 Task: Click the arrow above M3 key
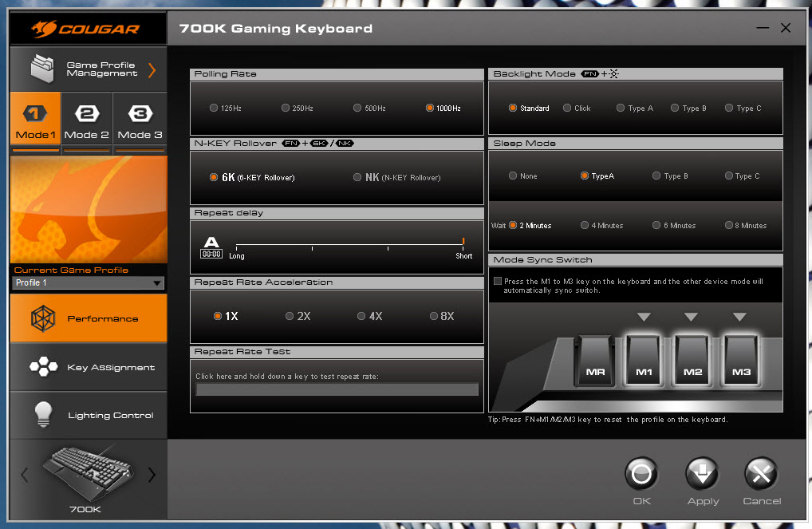pos(739,317)
